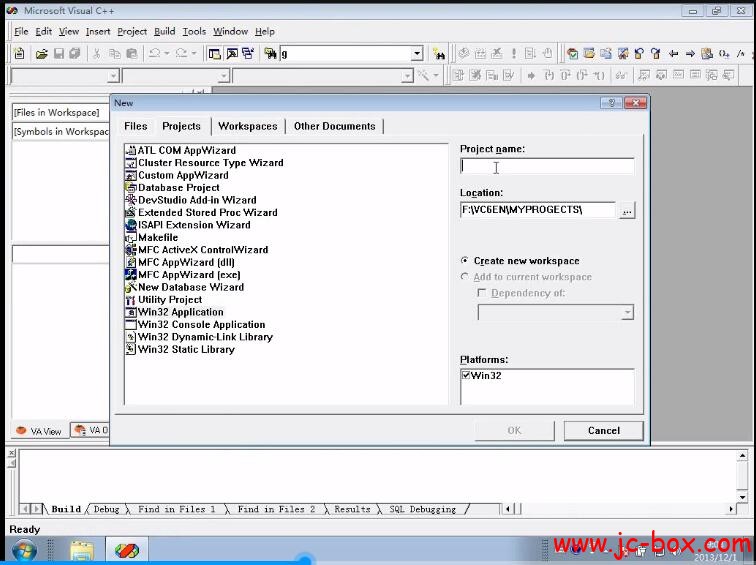Open the Undo history dropdown arrow
Screen dimensions: 756x565
pyautogui.click(x=167, y=54)
